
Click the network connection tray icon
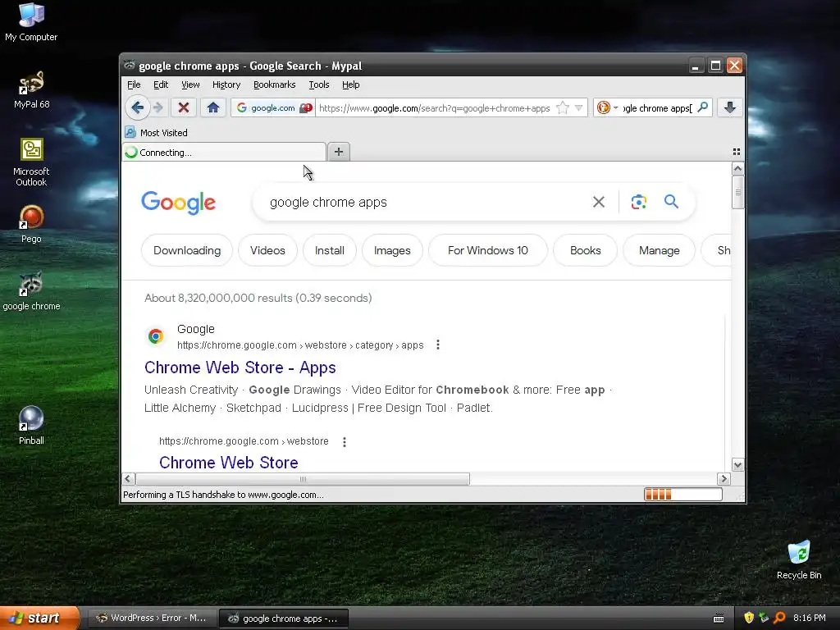coord(764,618)
